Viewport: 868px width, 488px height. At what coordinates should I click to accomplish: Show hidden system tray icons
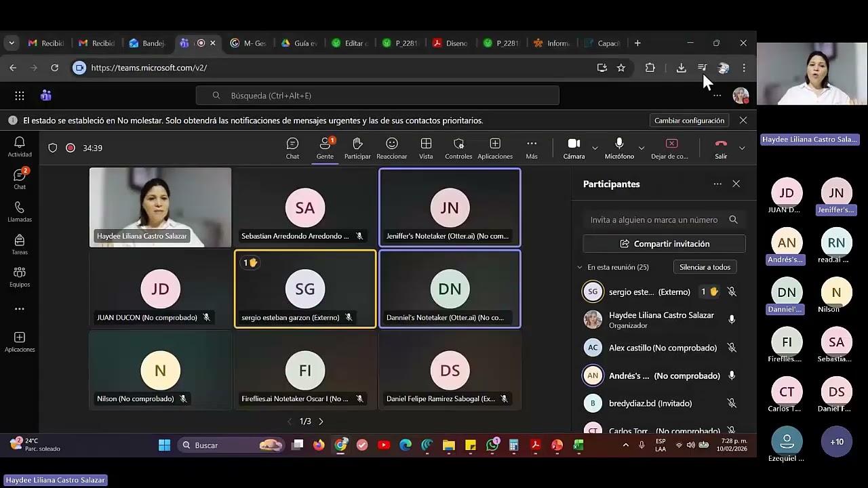tap(625, 445)
